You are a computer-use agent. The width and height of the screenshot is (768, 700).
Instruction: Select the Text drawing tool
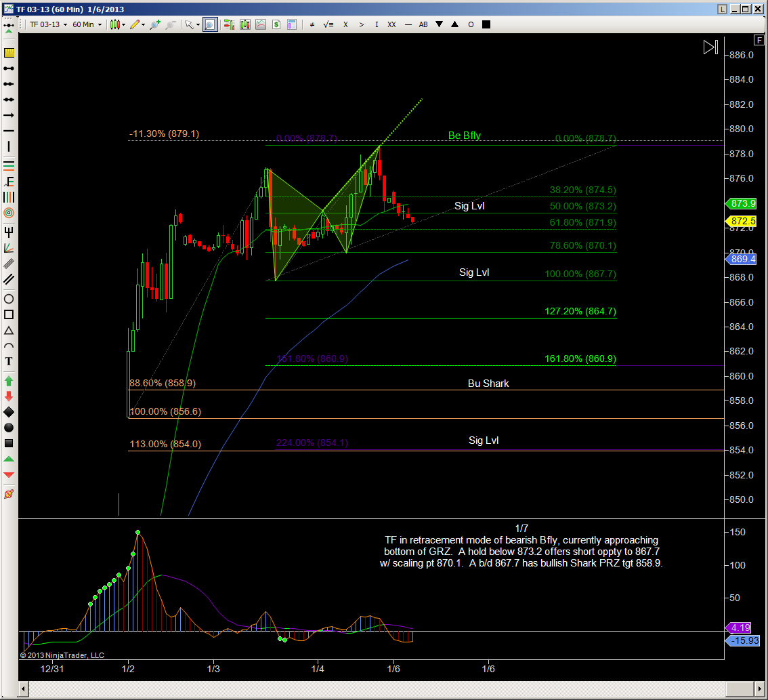(x=9, y=361)
